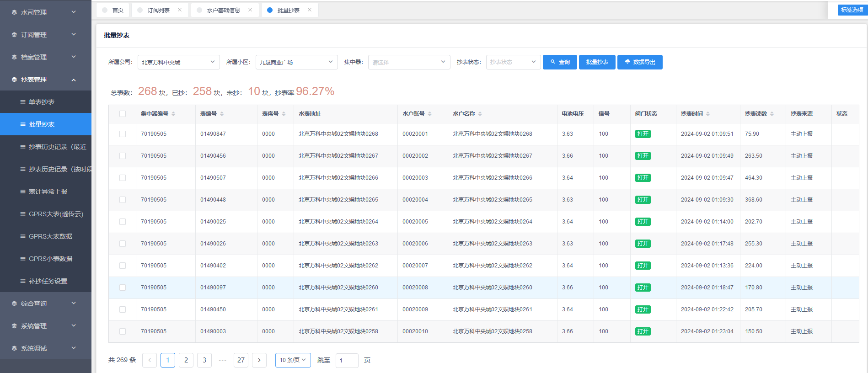This screenshot has width=868, height=373.
Task: Click 抄表时间 2024-09-02 01:14:00
Action: pos(707,222)
